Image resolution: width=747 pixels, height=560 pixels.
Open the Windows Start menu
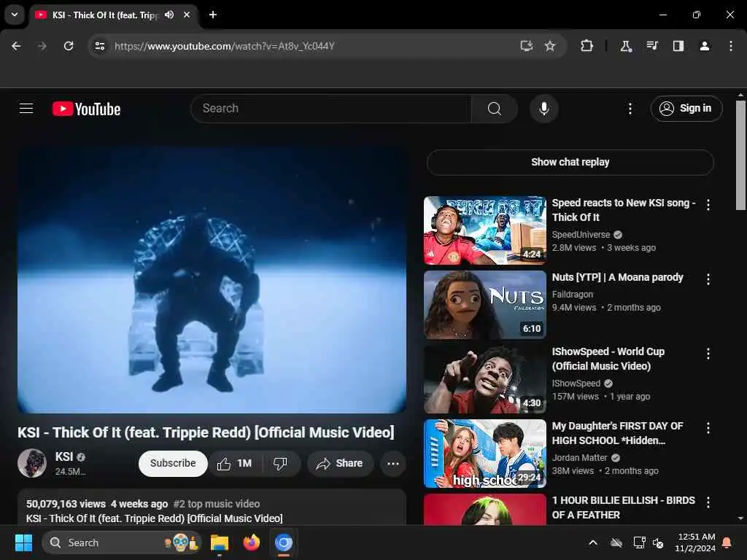click(23, 542)
